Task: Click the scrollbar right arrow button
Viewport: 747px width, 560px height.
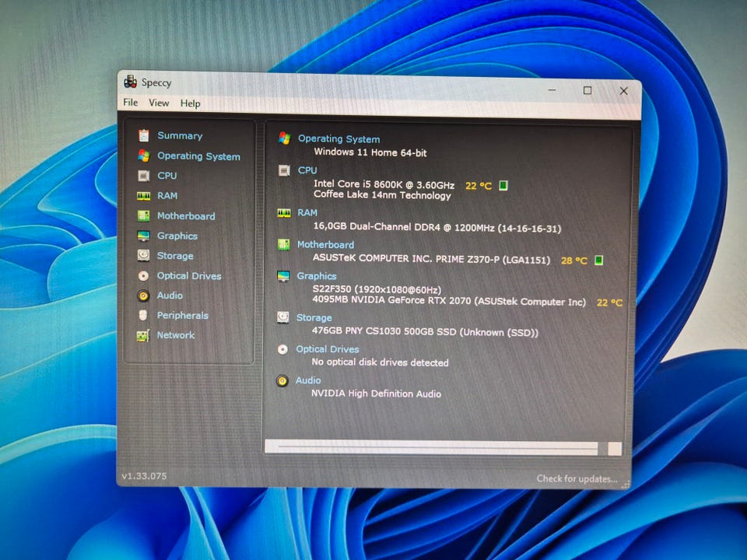Action: pyautogui.click(x=615, y=449)
